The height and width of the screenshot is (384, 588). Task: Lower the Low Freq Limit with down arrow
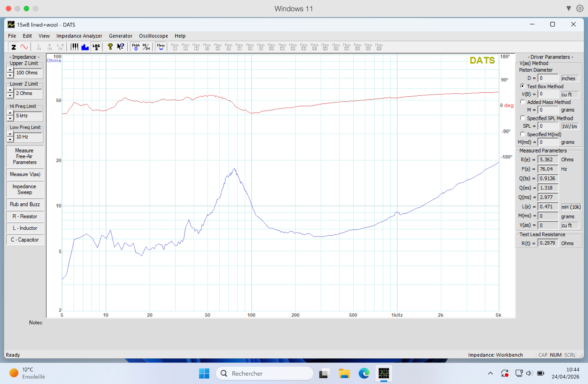coord(10,139)
